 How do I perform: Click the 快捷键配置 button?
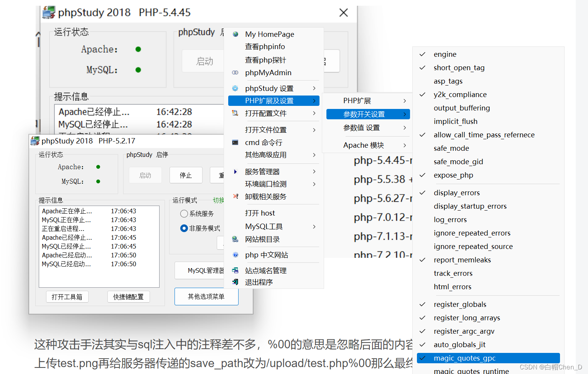(128, 297)
